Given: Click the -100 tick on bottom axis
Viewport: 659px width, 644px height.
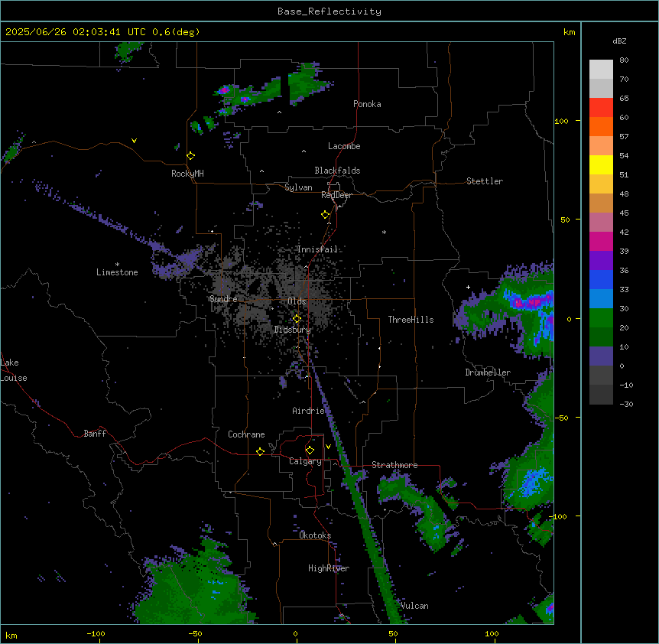Looking at the screenshot, I should 96,633.
